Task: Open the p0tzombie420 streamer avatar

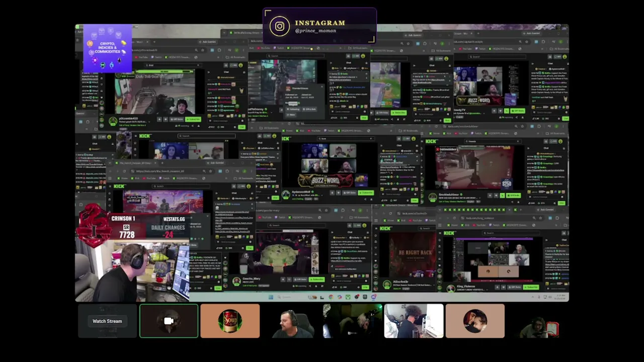Action: 113,121
